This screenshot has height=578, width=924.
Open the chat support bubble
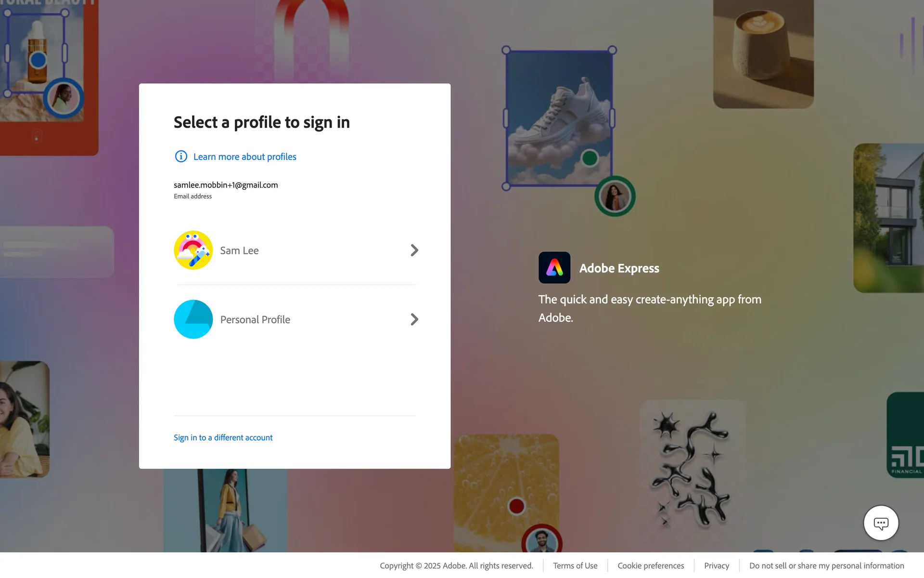coord(881,523)
